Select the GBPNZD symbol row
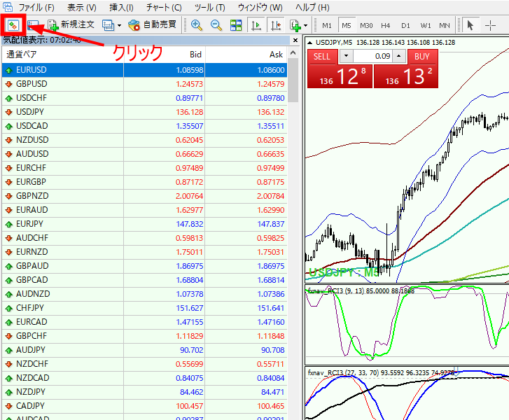This screenshot has height=420, width=509. click(144, 196)
